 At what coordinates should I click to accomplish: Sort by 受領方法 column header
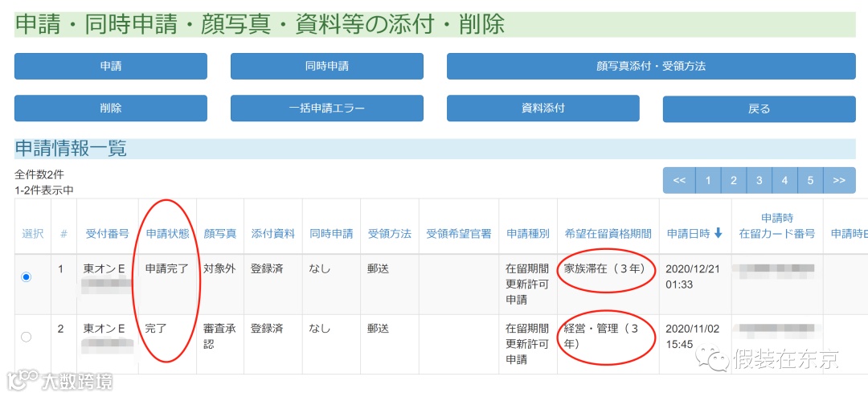pyautogui.click(x=390, y=234)
